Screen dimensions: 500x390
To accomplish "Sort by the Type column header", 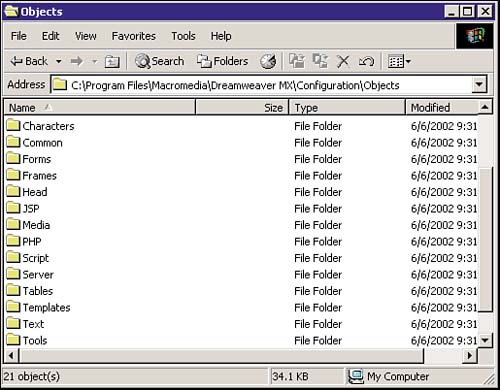I will pos(347,108).
